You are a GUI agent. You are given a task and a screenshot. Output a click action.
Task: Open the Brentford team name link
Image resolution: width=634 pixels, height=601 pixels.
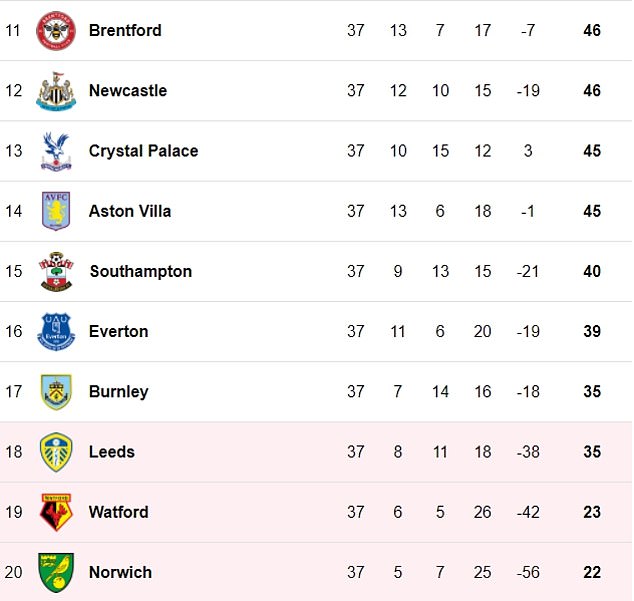125,30
